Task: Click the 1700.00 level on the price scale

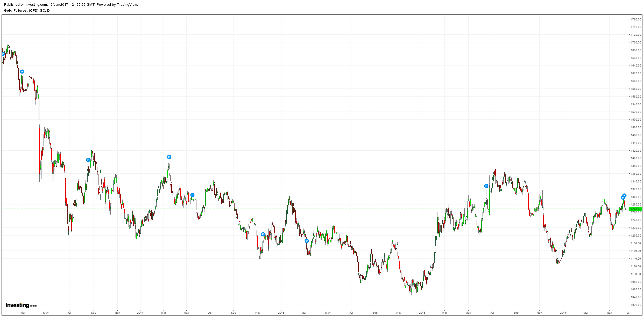Action: tap(636, 42)
